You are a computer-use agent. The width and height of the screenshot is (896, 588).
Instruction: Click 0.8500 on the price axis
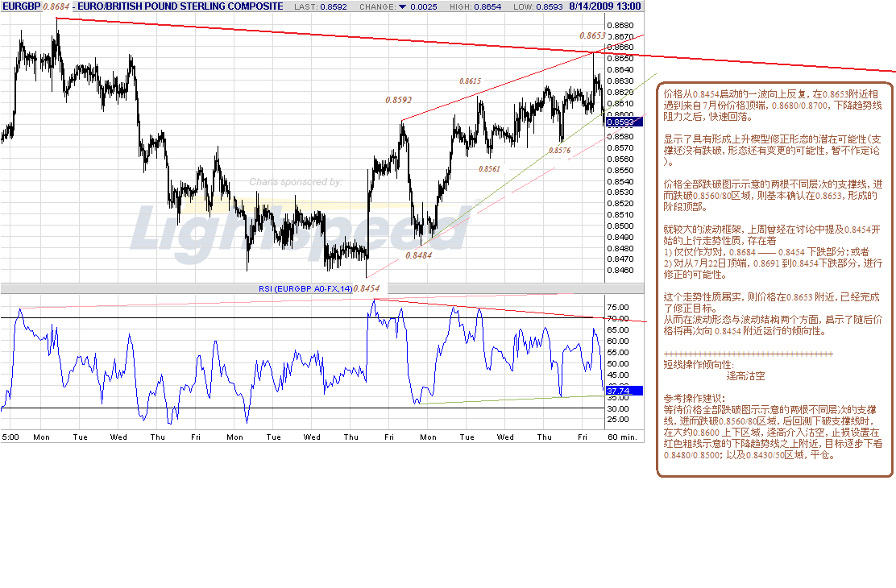tap(620, 226)
